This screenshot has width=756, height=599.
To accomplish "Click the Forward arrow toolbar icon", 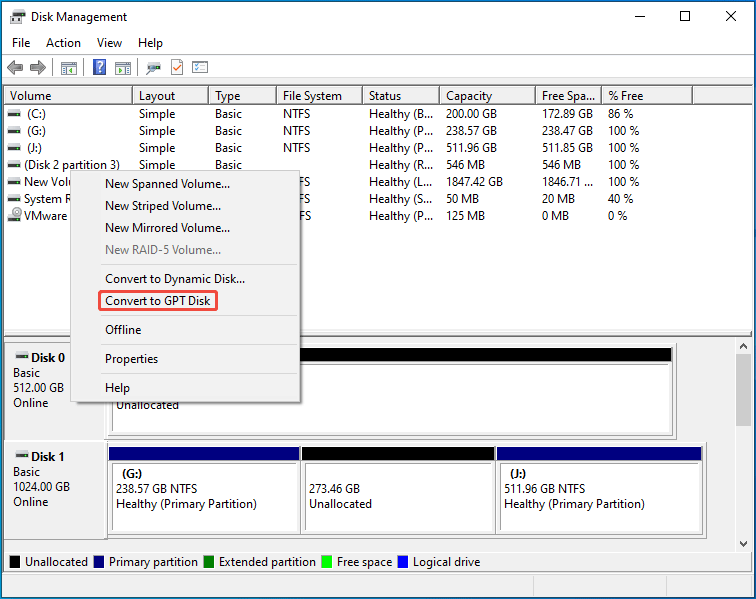I will pos(38,68).
